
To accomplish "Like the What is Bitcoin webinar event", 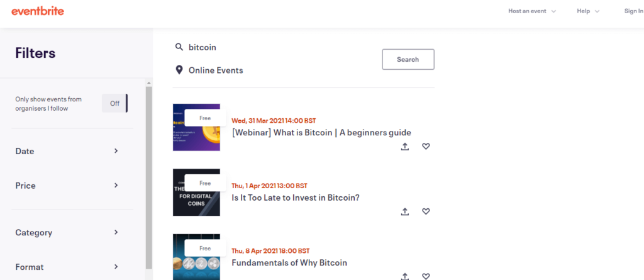I will tap(426, 147).
